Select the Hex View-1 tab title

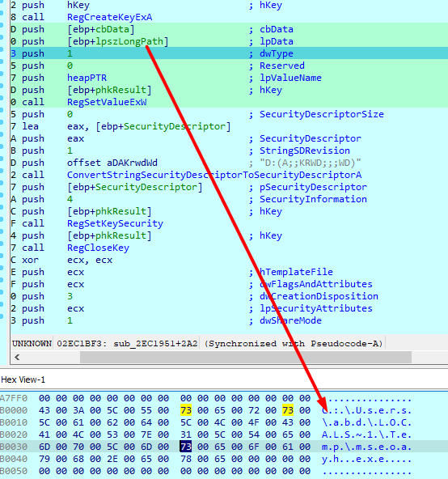[23, 379]
